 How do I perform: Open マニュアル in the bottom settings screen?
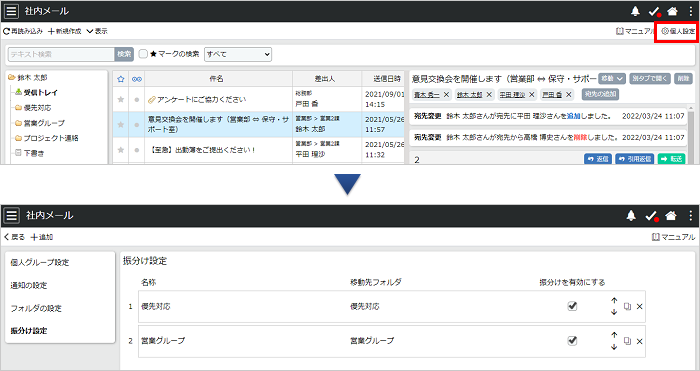[673, 237]
